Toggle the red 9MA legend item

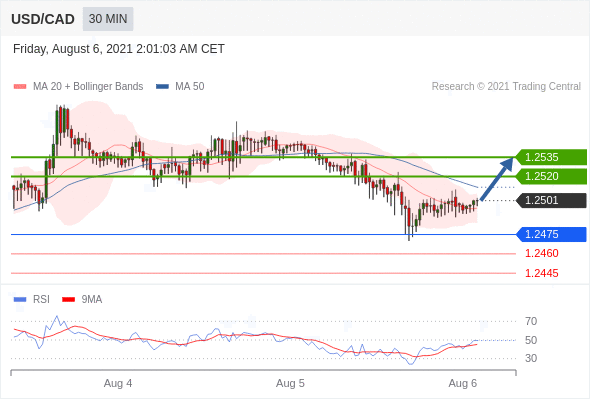[82, 300]
